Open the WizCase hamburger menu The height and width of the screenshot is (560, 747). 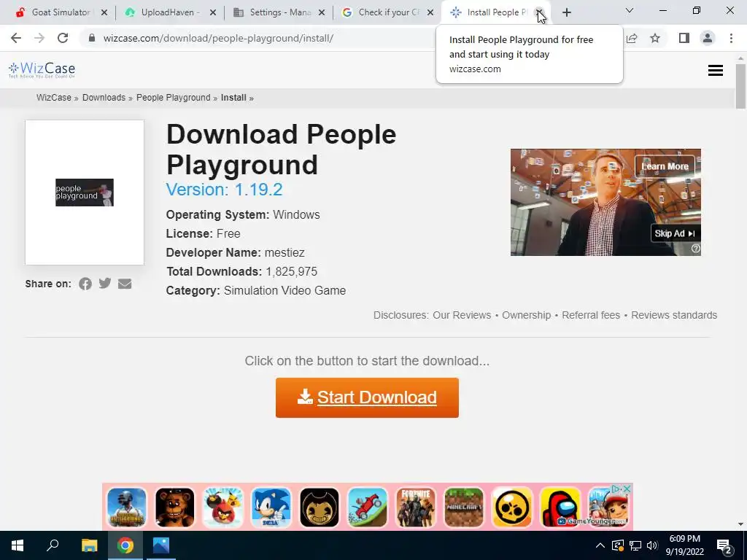[716, 71]
